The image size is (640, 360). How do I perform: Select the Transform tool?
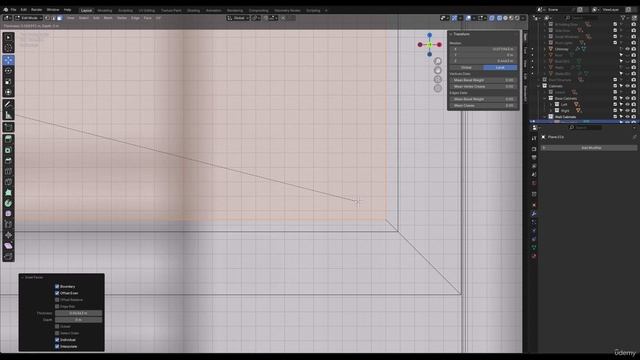(8, 92)
